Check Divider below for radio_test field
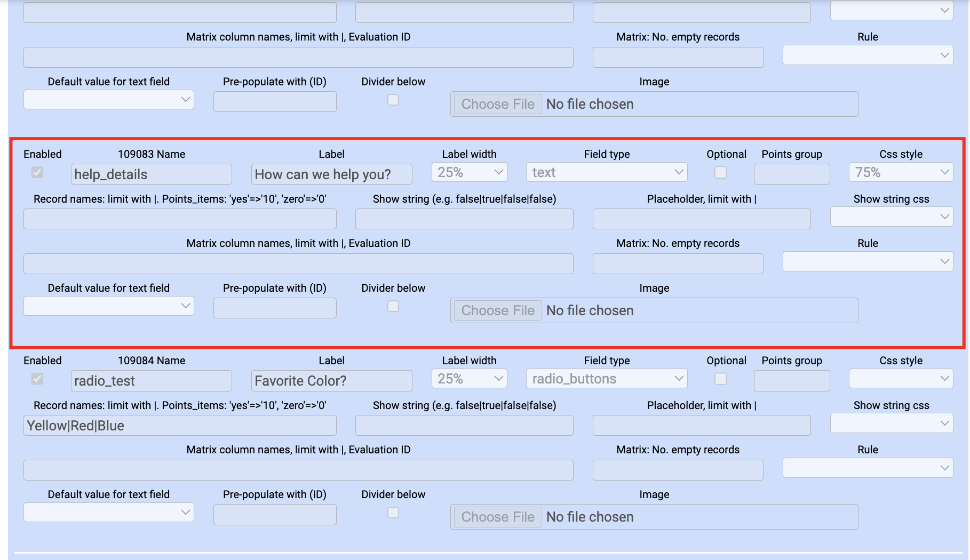 pos(393,513)
